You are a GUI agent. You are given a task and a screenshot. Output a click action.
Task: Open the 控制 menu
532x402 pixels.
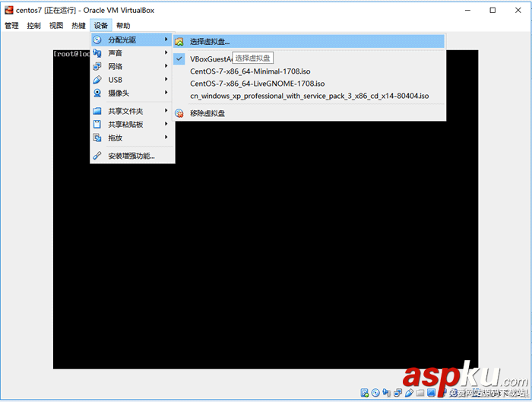click(x=33, y=25)
